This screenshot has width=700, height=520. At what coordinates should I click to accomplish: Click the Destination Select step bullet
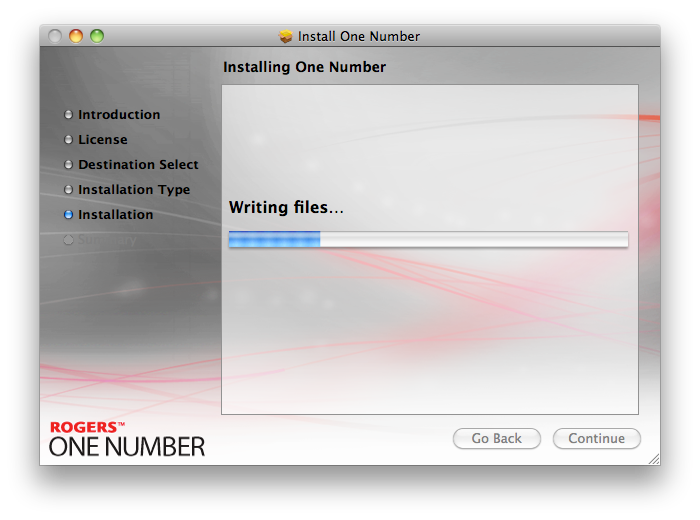[x=68, y=165]
